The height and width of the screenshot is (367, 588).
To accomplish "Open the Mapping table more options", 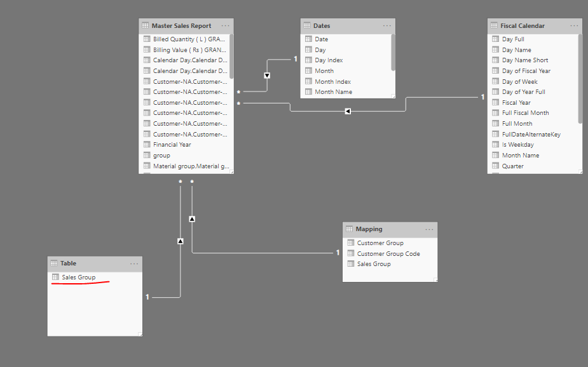I will click(x=429, y=229).
